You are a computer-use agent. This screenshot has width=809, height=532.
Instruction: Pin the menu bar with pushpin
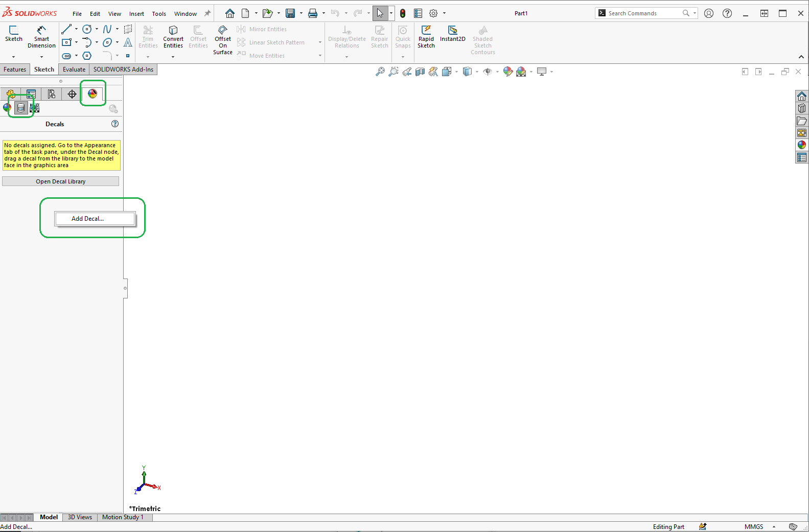pyautogui.click(x=207, y=14)
